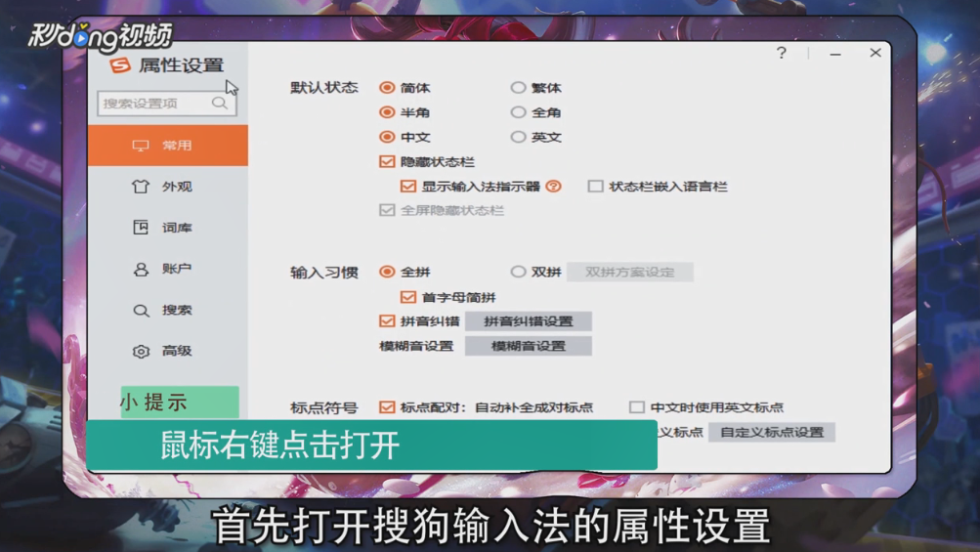The height and width of the screenshot is (552, 980).
Task: Click the 词库 book icon
Action: [x=141, y=228]
